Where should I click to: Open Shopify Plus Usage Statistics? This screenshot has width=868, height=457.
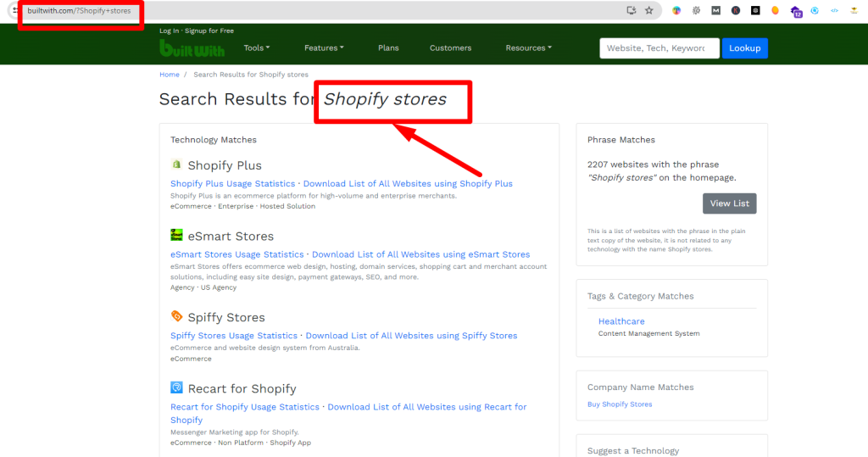pyautogui.click(x=232, y=184)
